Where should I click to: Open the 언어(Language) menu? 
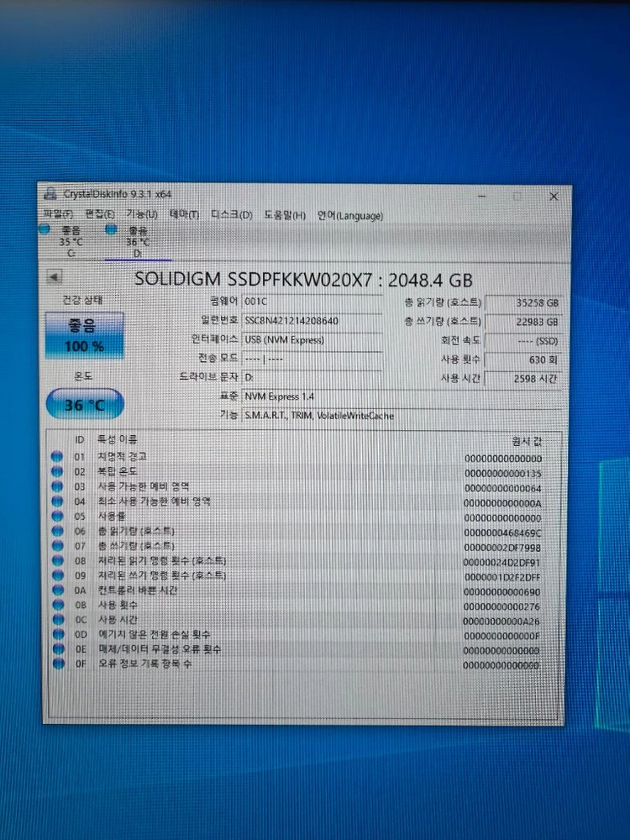[x=349, y=216]
